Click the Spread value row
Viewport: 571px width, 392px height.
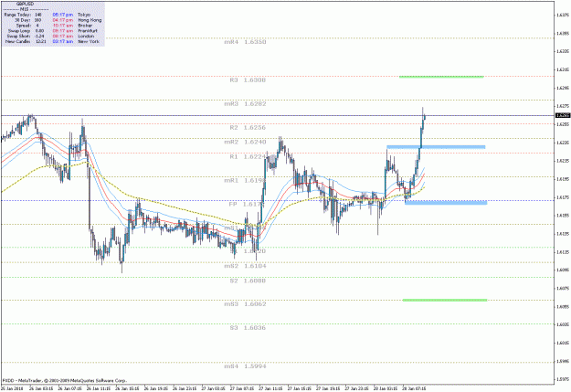pos(27,26)
